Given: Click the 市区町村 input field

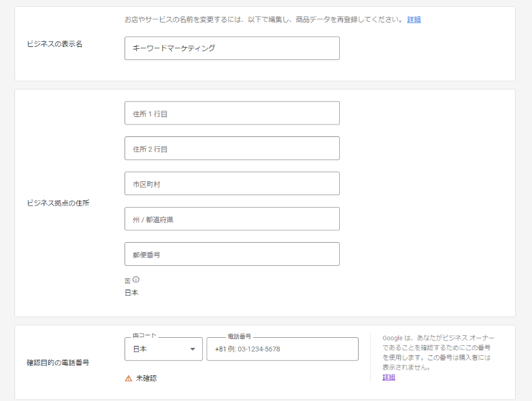Looking at the screenshot, I should click(232, 183).
